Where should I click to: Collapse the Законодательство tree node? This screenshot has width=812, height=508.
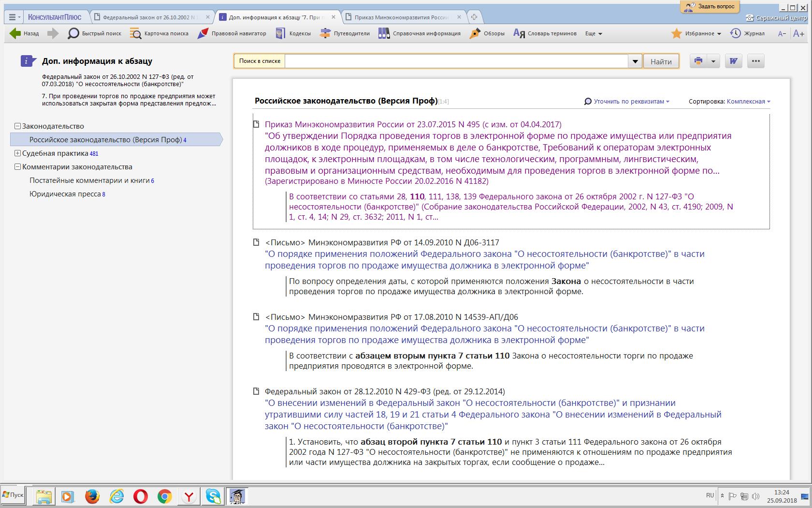pos(17,126)
